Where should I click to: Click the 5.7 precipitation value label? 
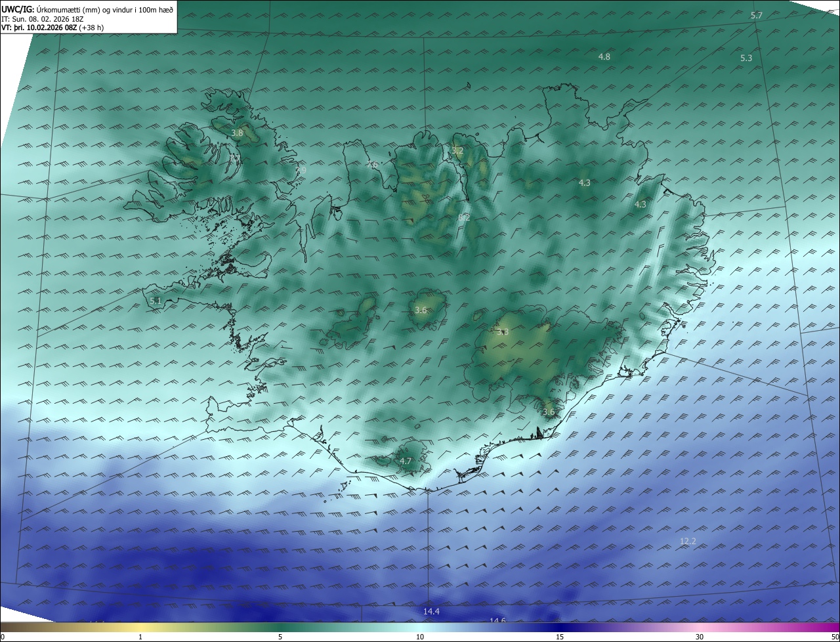[x=757, y=15]
